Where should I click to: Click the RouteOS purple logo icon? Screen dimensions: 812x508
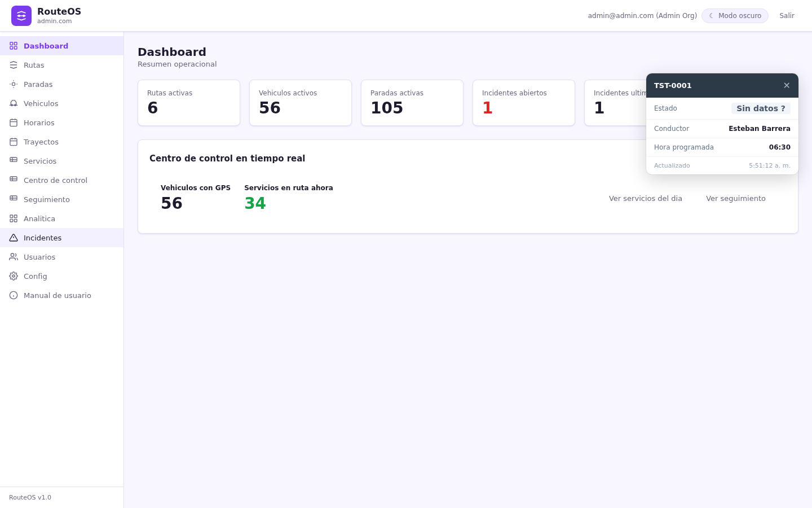[21, 16]
